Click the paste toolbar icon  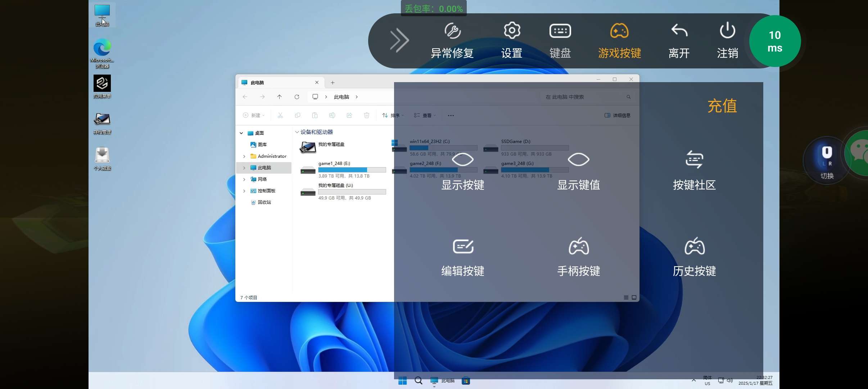click(x=315, y=115)
